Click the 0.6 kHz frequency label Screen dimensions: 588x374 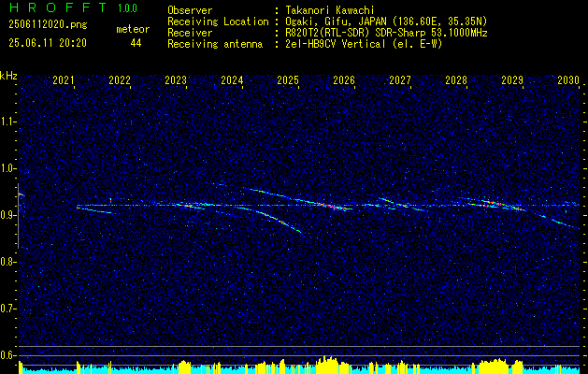(x=7, y=355)
